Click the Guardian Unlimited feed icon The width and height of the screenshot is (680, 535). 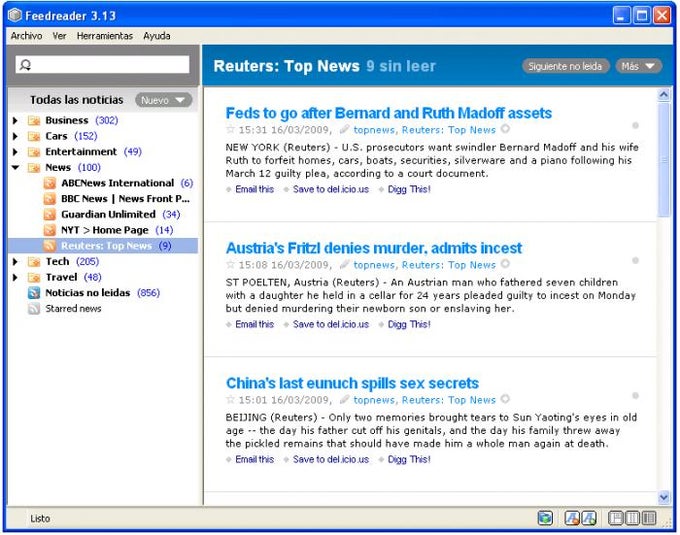tap(50, 214)
